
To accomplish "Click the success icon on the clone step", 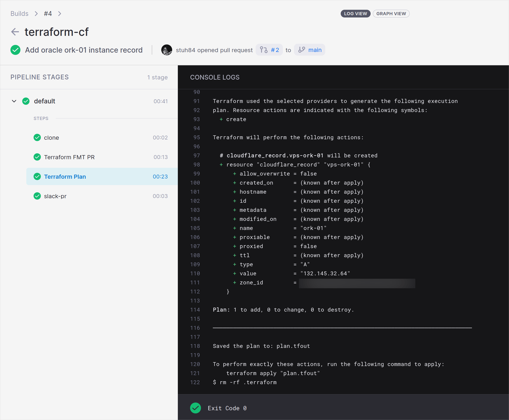I will pyautogui.click(x=37, y=137).
